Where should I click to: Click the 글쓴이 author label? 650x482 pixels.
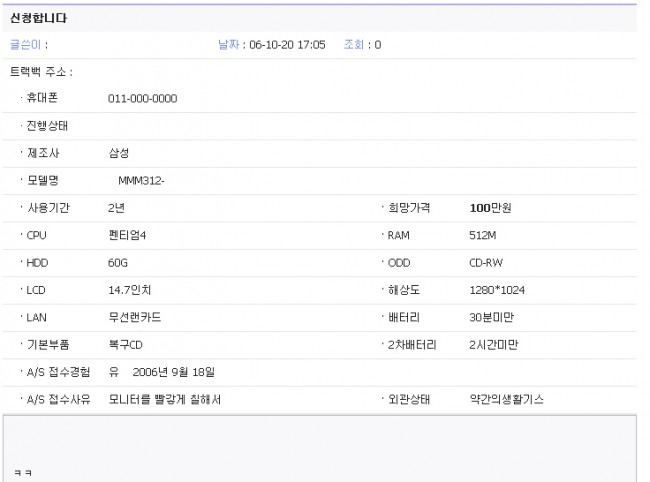click(x=29, y=45)
